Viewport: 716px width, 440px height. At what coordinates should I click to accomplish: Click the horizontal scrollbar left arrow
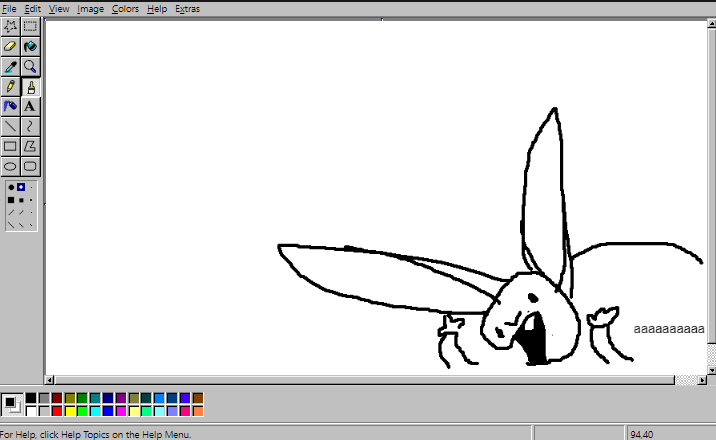click(x=49, y=380)
